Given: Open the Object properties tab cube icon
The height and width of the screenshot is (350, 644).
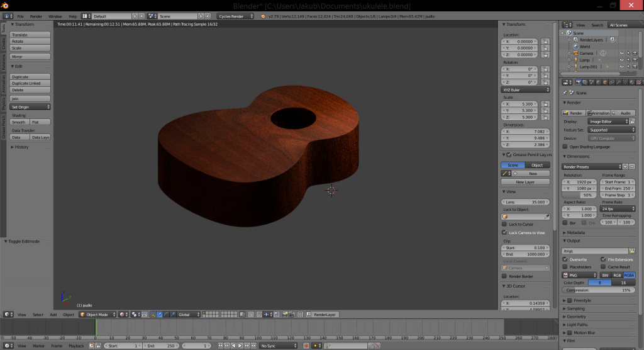Looking at the screenshot, I should tap(605, 82).
